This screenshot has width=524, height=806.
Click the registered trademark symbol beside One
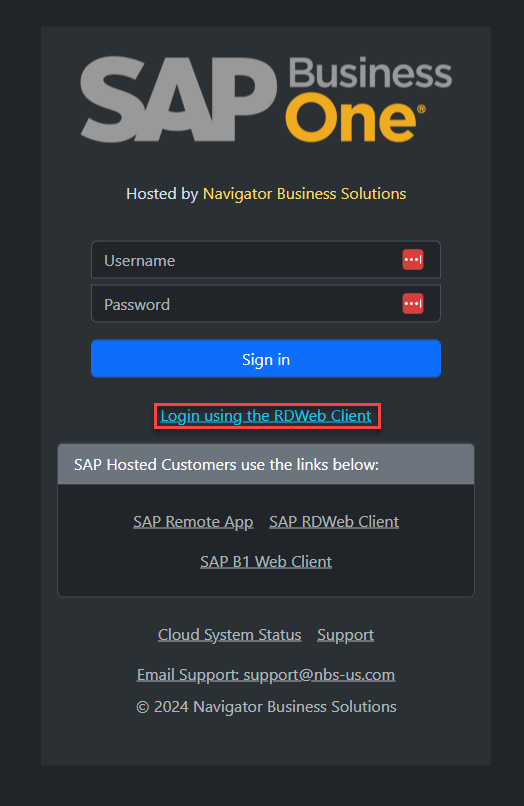point(421,109)
